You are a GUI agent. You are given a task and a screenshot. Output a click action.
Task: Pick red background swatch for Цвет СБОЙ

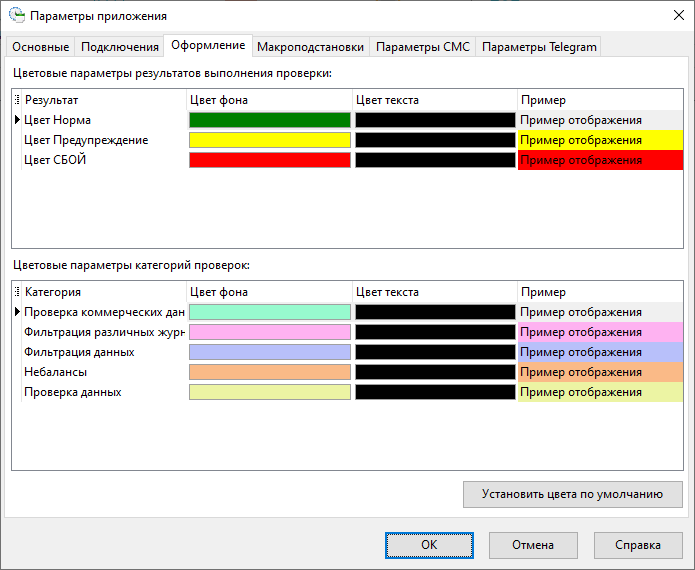269,160
